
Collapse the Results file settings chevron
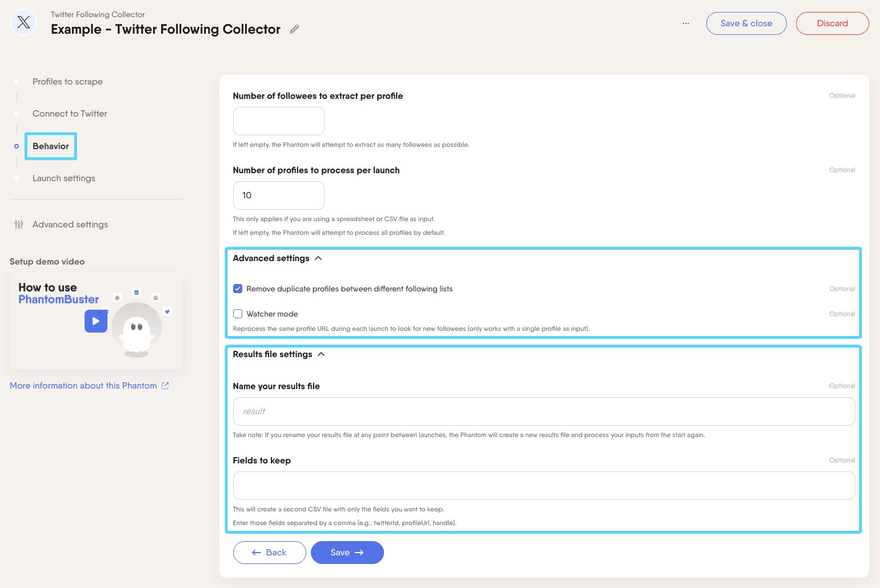(321, 354)
